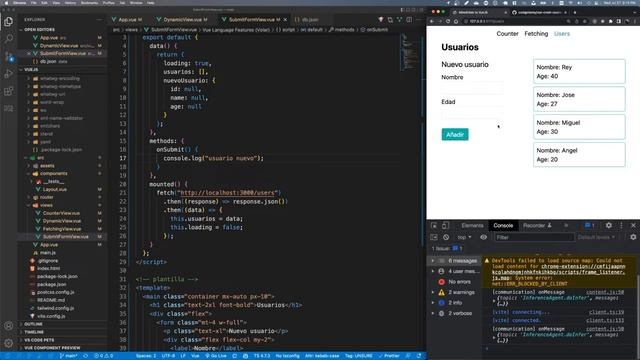Click the browser back arrow
Viewport: 640px width, 360px height.
432,21
